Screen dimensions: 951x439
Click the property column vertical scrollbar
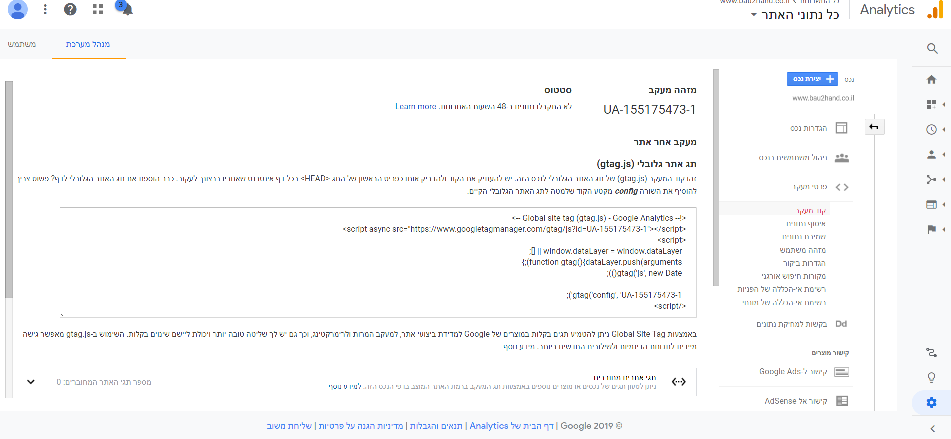click(716, 177)
